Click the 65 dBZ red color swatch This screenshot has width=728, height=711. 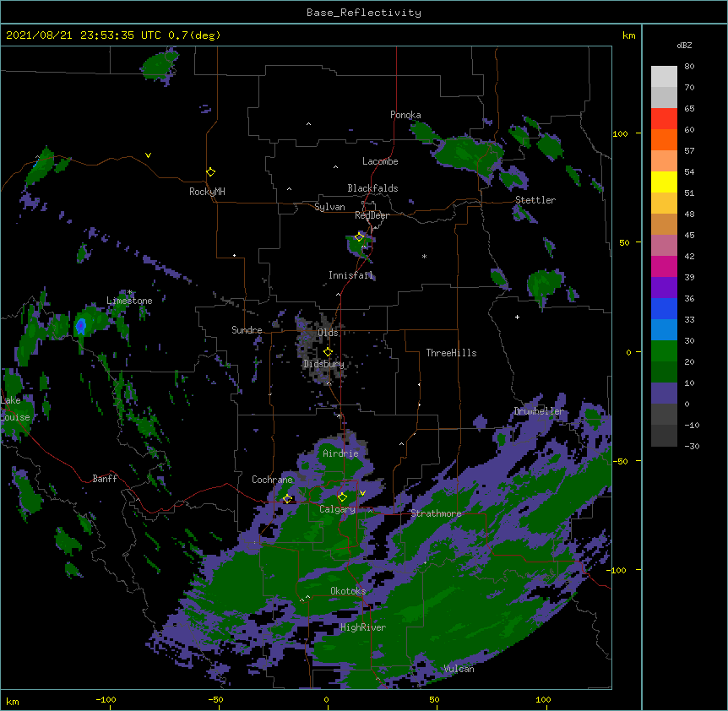(x=664, y=119)
